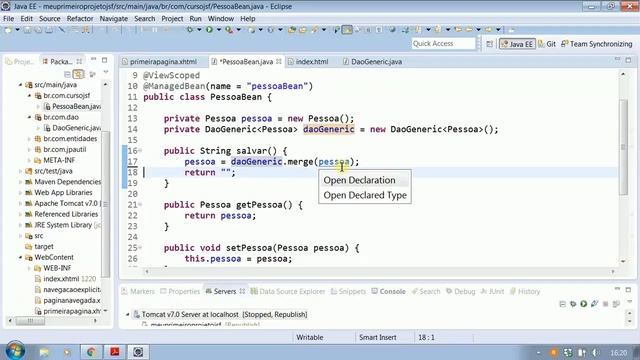Viewport: 640px width, 360px height.
Task: Open dropdown arrow next to Run icon
Action: click(x=219, y=29)
